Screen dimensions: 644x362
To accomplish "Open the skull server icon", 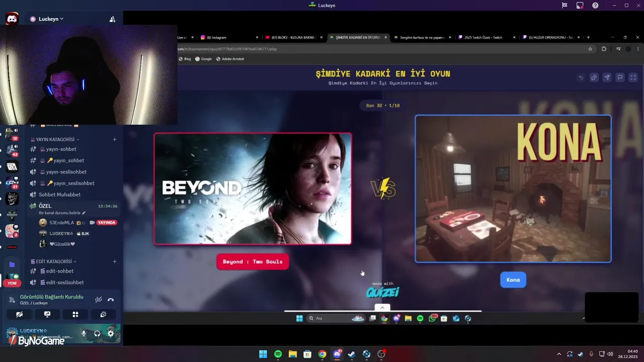I will click(12, 199).
